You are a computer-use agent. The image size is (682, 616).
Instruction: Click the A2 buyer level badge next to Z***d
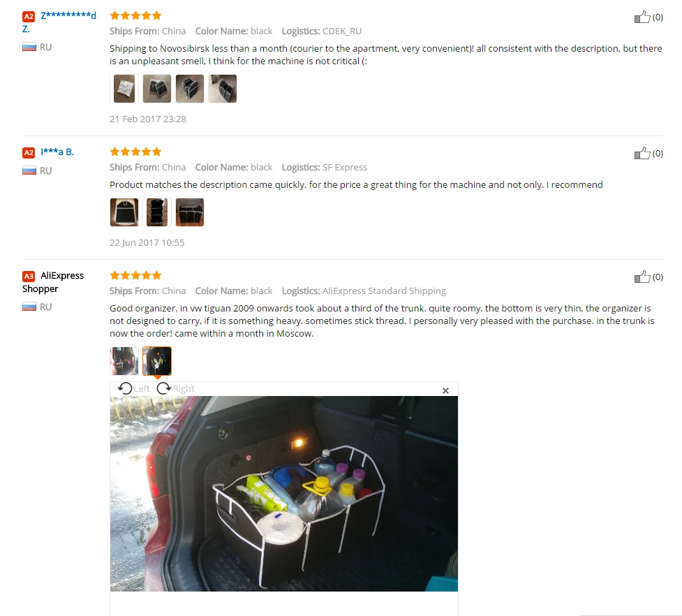tap(29, 17)
